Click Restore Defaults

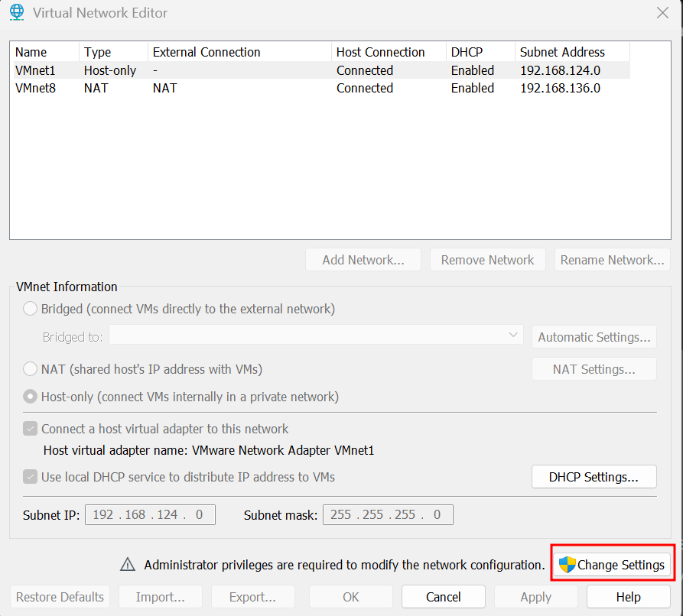point(60,597)
